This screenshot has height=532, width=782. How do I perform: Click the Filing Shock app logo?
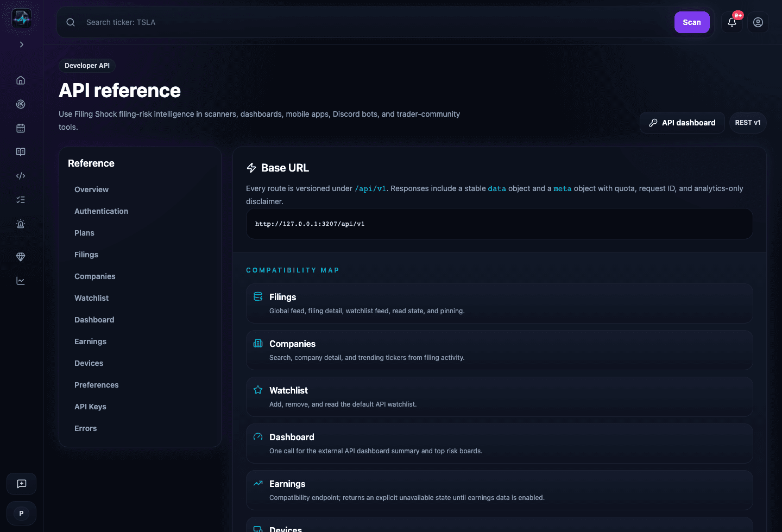pos(22,18)
